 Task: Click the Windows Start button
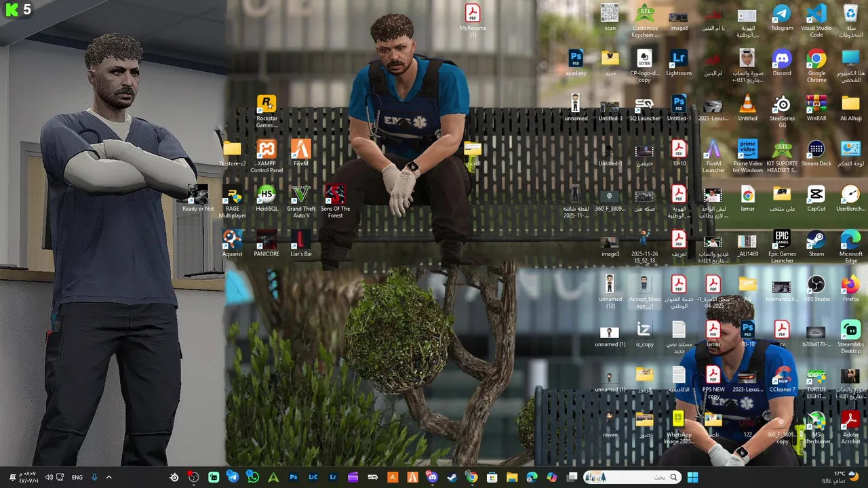pyautogui.click(x=692, y=477)
